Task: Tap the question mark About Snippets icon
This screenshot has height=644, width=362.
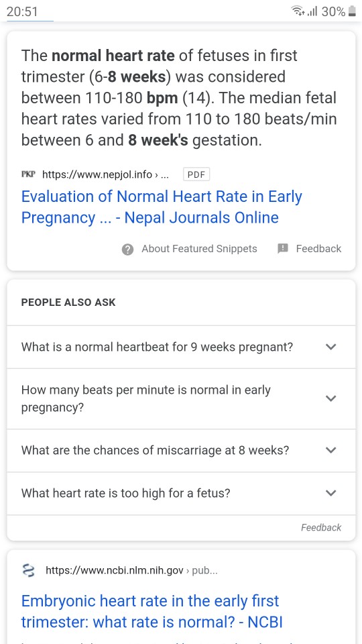Action: (127, 250)
